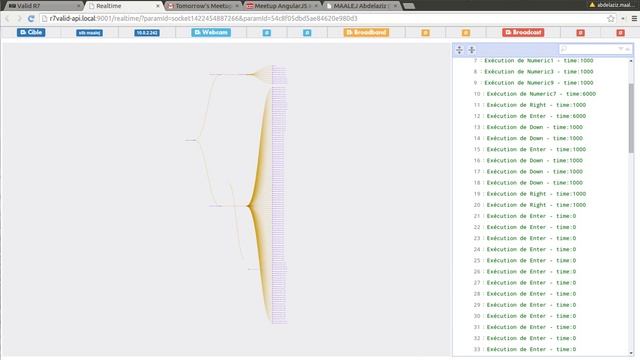640x360 pixels.
Task: Click the abdelaziz.maal user badge
Action: click(612, 5)
